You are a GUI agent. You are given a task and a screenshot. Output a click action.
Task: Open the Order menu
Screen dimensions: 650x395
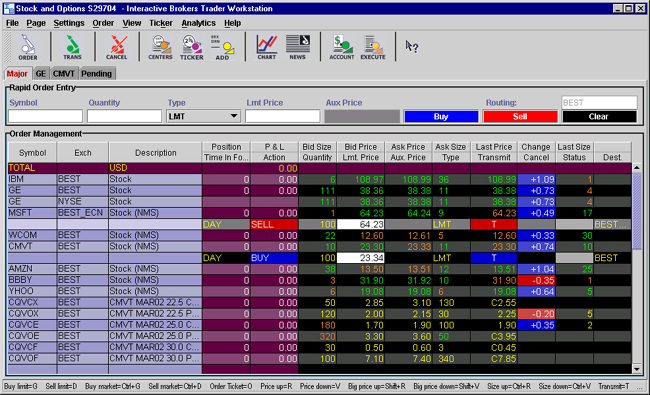103,23
